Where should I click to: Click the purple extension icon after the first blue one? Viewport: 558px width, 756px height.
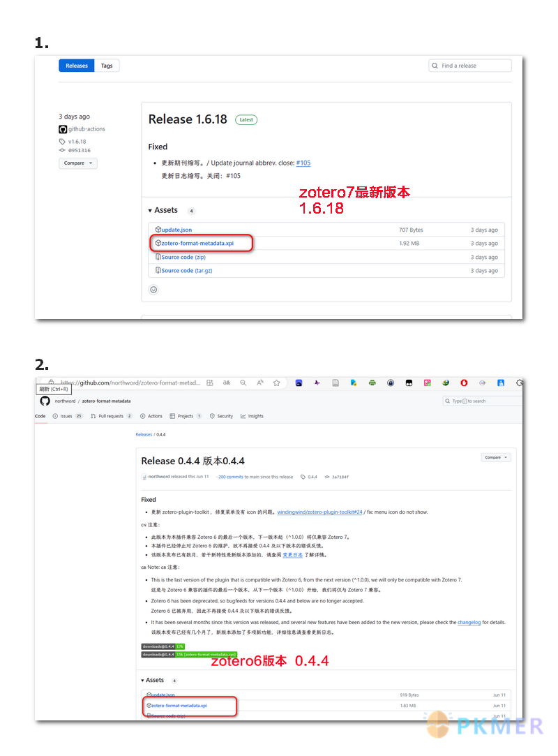317,383
